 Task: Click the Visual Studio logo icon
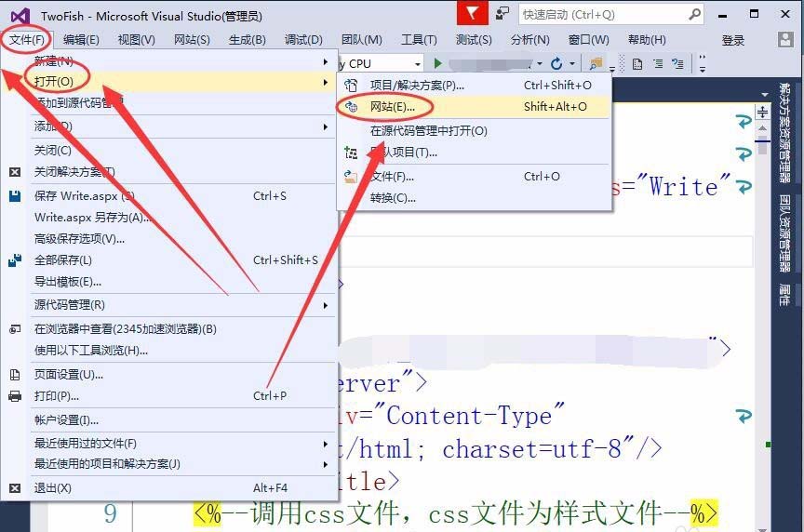pyautogui.click(x=20, y=16)
